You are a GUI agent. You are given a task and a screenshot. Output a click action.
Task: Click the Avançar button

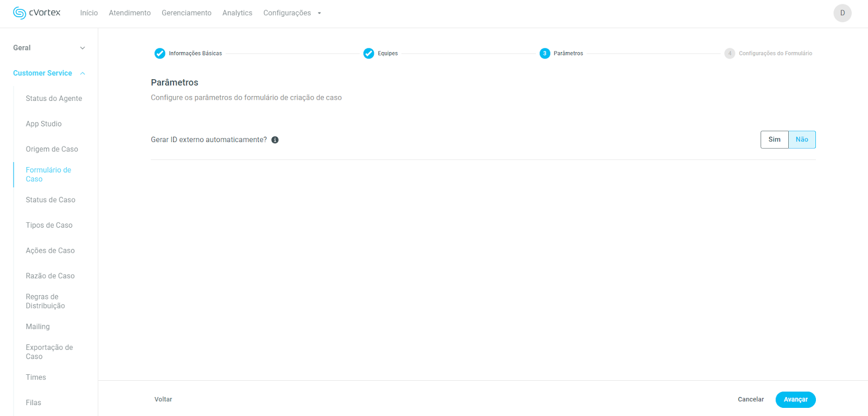point(795,399)
